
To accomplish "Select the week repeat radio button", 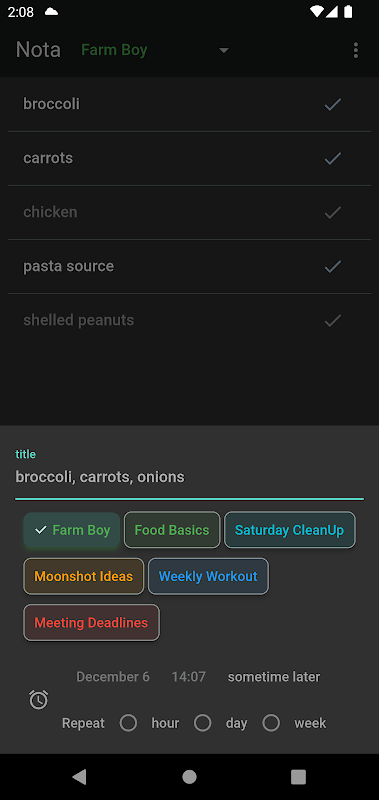I will 271,723.
